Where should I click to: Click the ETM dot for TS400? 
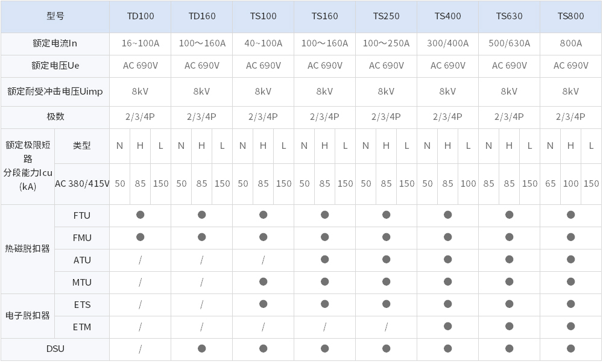tap(448, 326)
